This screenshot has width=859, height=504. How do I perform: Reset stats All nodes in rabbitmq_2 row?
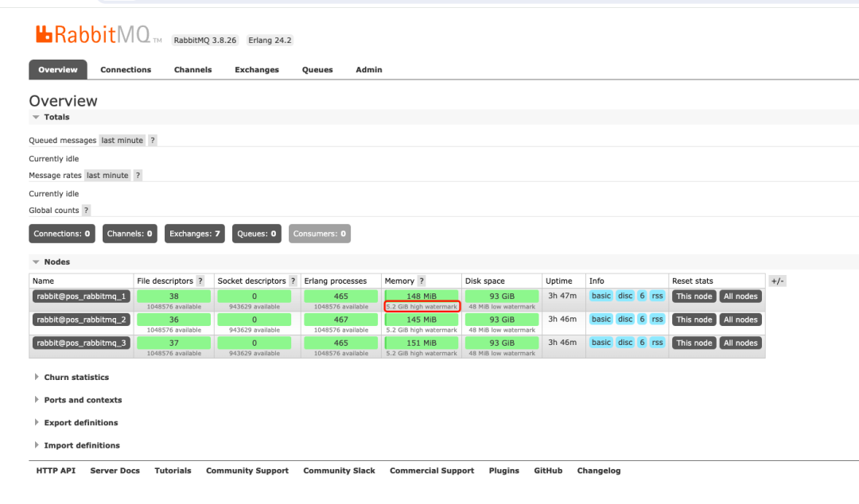tap(740, 320)
